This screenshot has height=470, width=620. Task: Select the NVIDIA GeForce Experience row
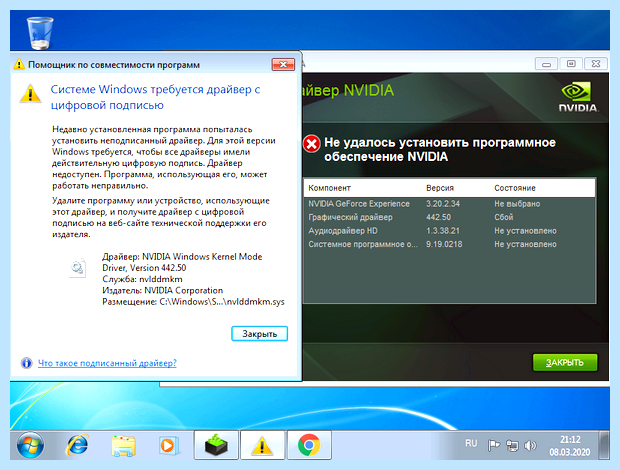point(450,204)
